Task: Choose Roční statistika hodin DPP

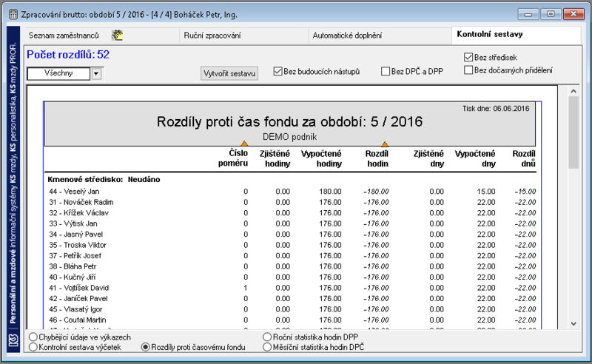Action: [267, 337]
